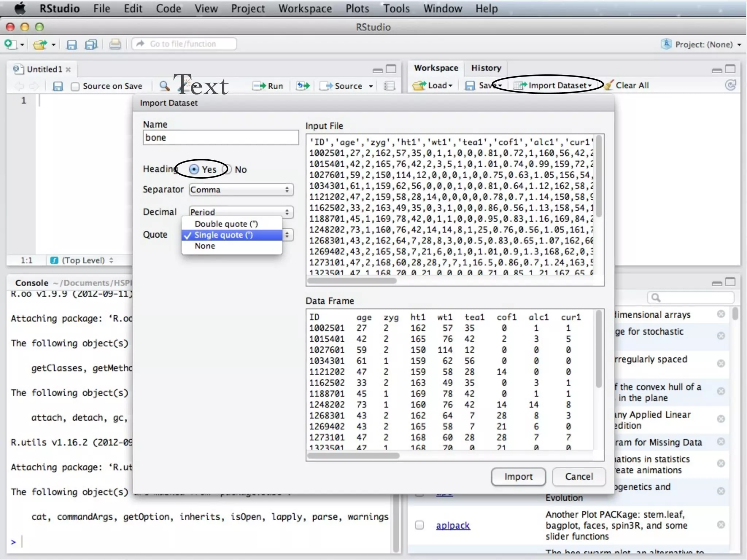Open the Separator Comma dropdown
Screen dimensions: 747x560
click(x=241, y=190)
